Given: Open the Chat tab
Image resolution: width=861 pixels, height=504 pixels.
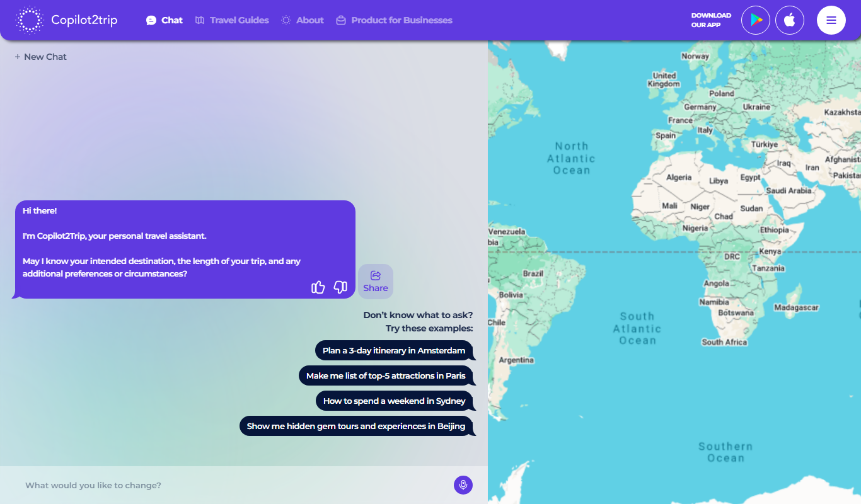Looking at the screenshot, I should [x=165, y=20].
